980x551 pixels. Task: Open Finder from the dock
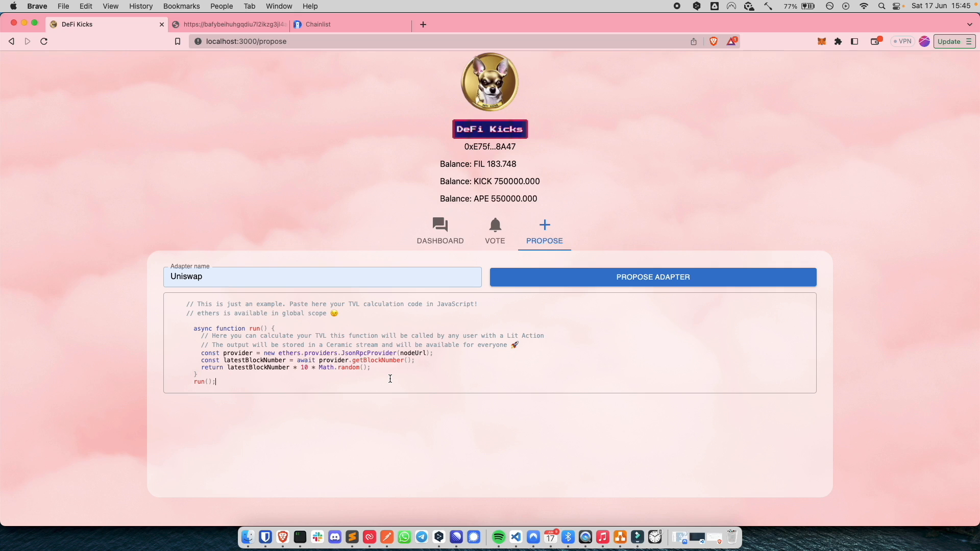point(248,537)
